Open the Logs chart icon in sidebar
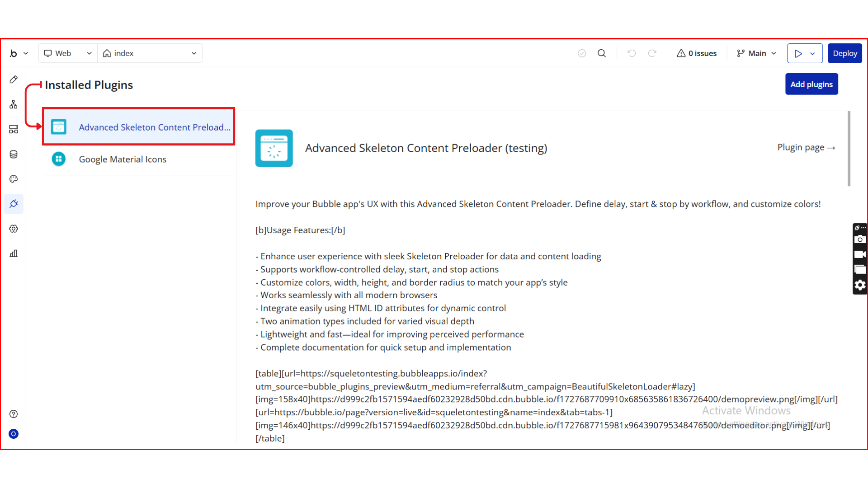Viewport: 868px width, 488px height. [x=14, y=253]
